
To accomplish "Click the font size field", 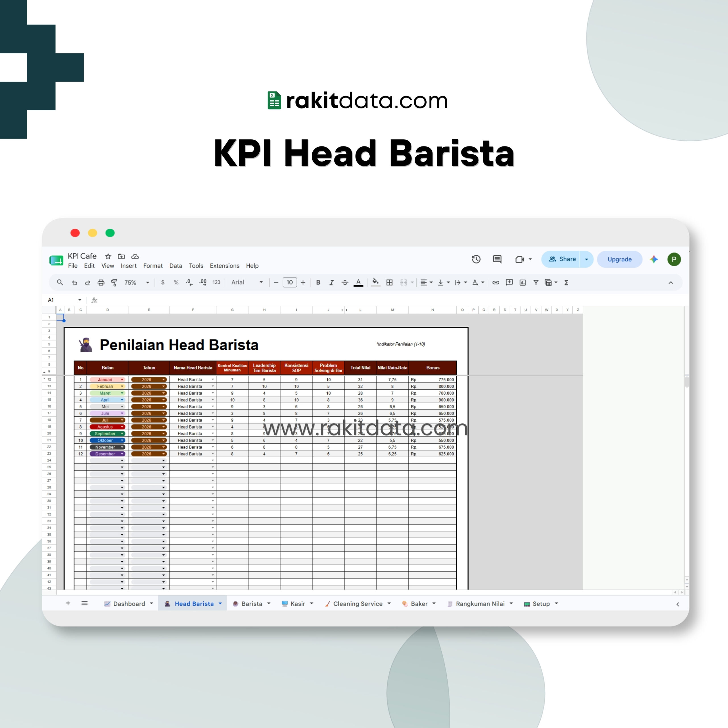I will click(289, 283).
